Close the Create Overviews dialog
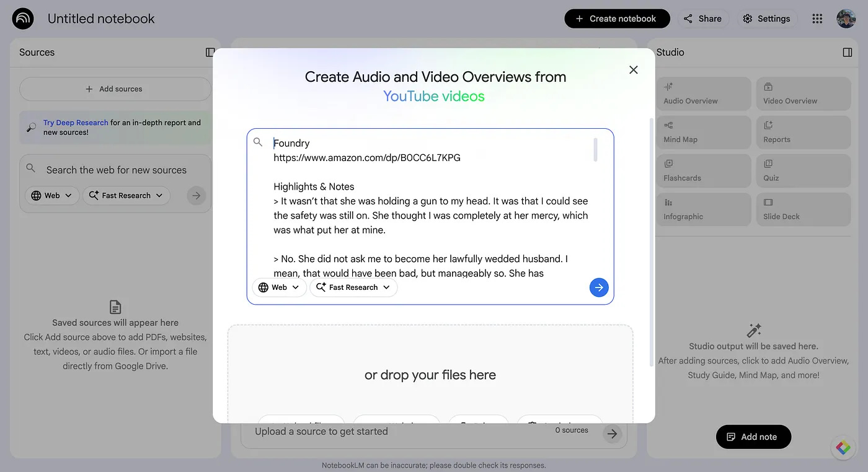This screenshot has width=868, height=472. tap(633, 70)
